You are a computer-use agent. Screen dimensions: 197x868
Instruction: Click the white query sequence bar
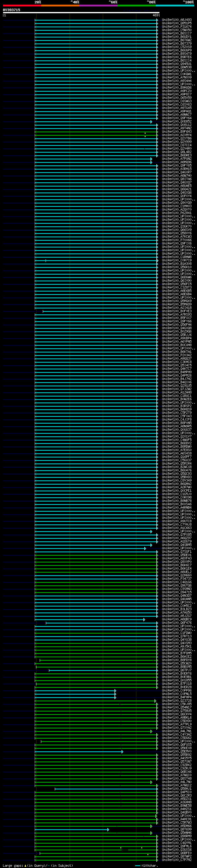(81, 12)
